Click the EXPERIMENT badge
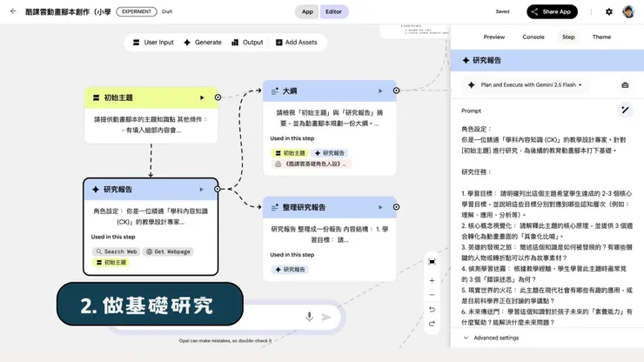The height and width of the screenshot is (362, 644). [137, 11]
